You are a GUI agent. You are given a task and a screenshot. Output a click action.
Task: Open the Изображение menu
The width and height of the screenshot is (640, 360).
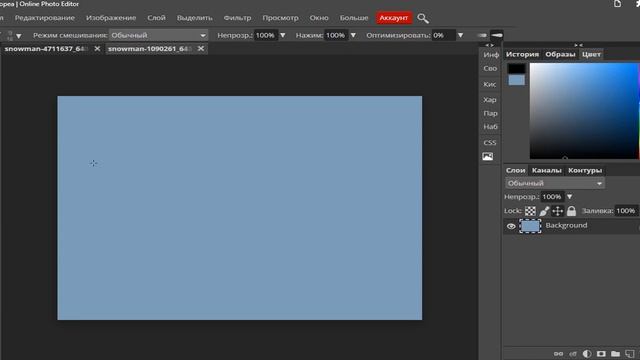tap(111, 18)
